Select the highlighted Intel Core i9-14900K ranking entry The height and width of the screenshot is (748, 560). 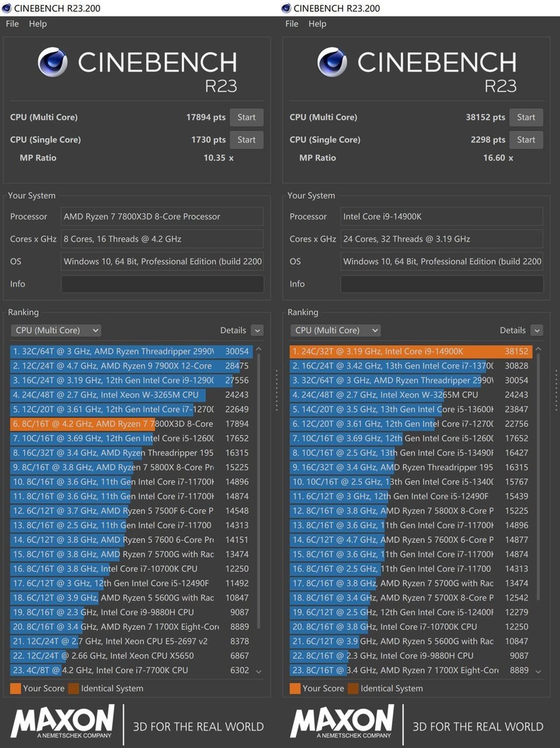pyautogui.click(x=413, y=351)
